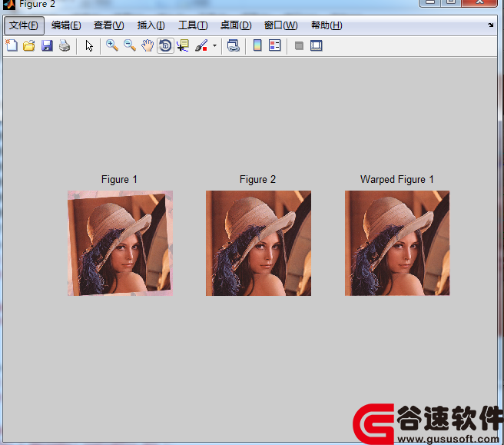Screen dimensions: 504x445
Task: Insert a legend using the toolbar icon
Action: click(275, 45)
